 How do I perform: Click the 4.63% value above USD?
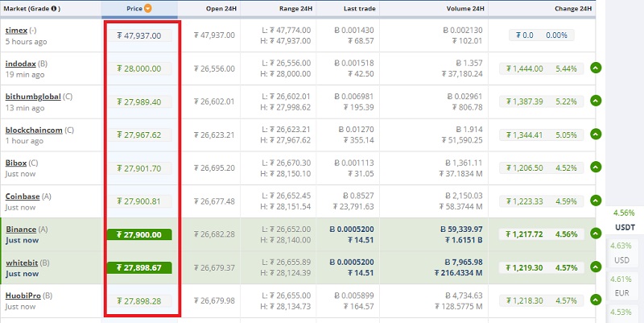click(x=621, y=246)
